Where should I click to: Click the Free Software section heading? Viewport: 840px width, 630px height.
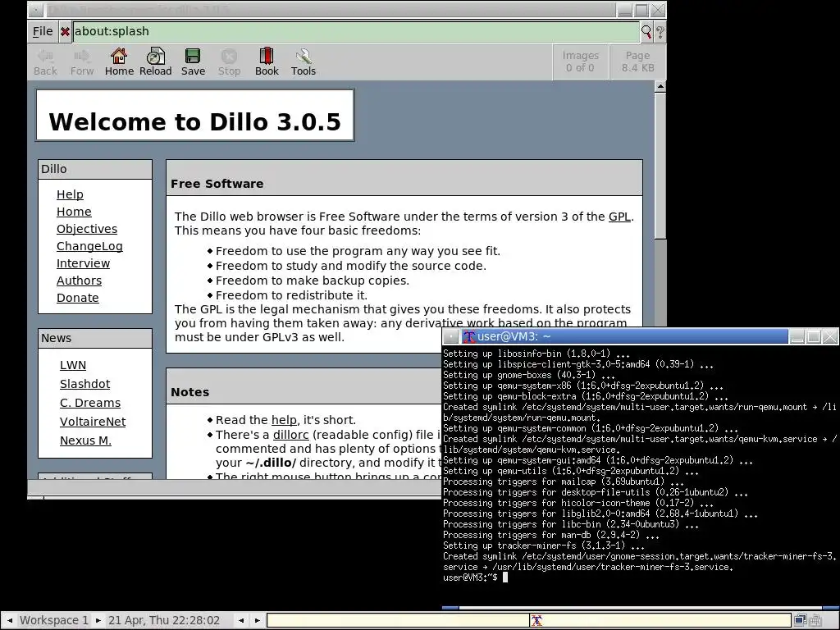(217, 184)
